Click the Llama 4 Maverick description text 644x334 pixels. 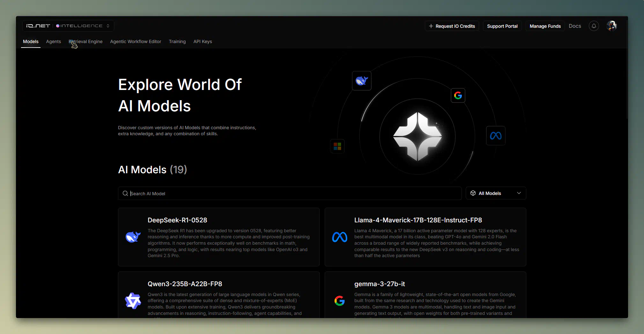click(x=437, y=243)
